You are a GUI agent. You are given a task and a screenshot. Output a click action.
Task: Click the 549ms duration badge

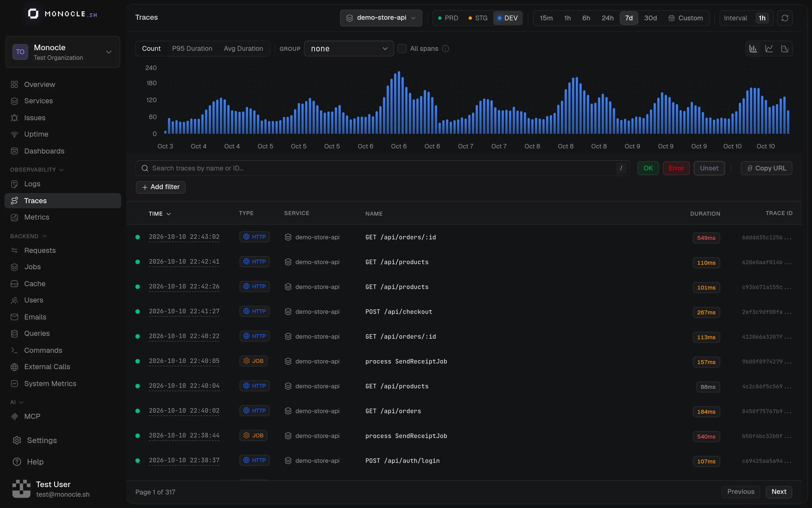click(x=706, y=238)
